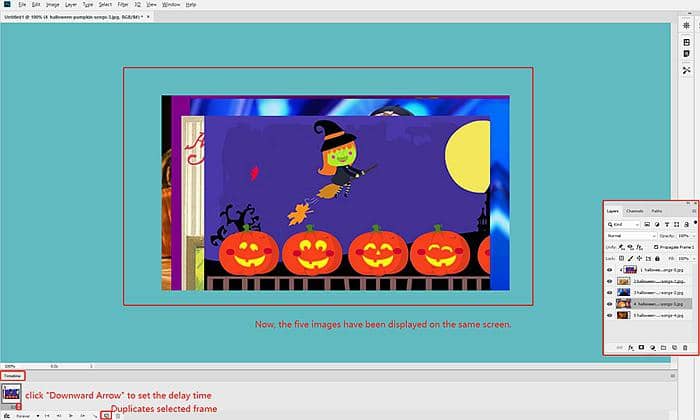Select layer 3 blue thumbnail
700x420 pixels.
pos(624,292)
